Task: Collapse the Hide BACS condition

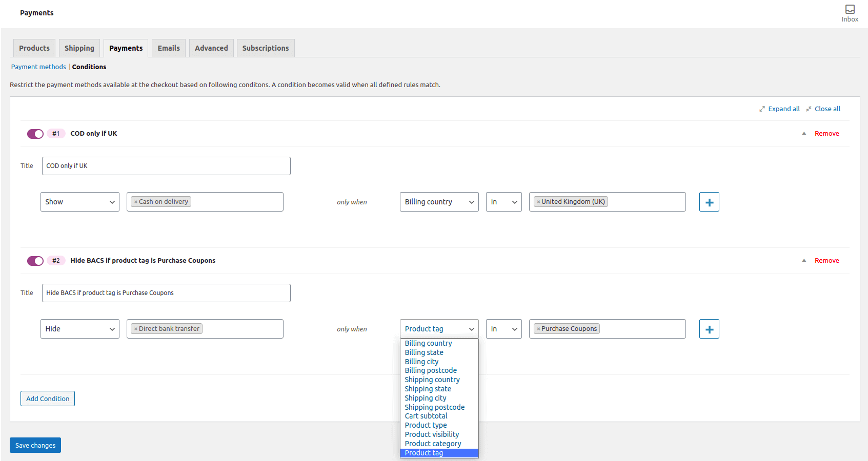Action: [803, 260]
